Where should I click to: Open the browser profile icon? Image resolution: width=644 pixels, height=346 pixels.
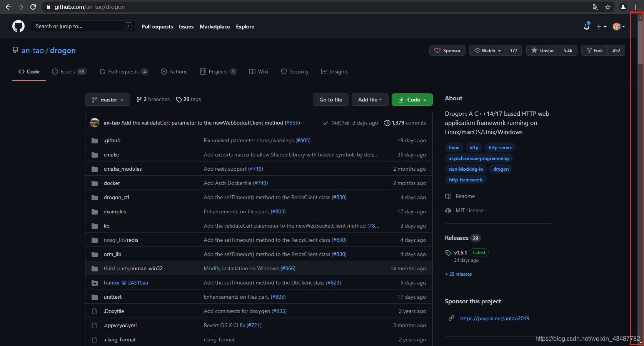(x=623, y=7)
